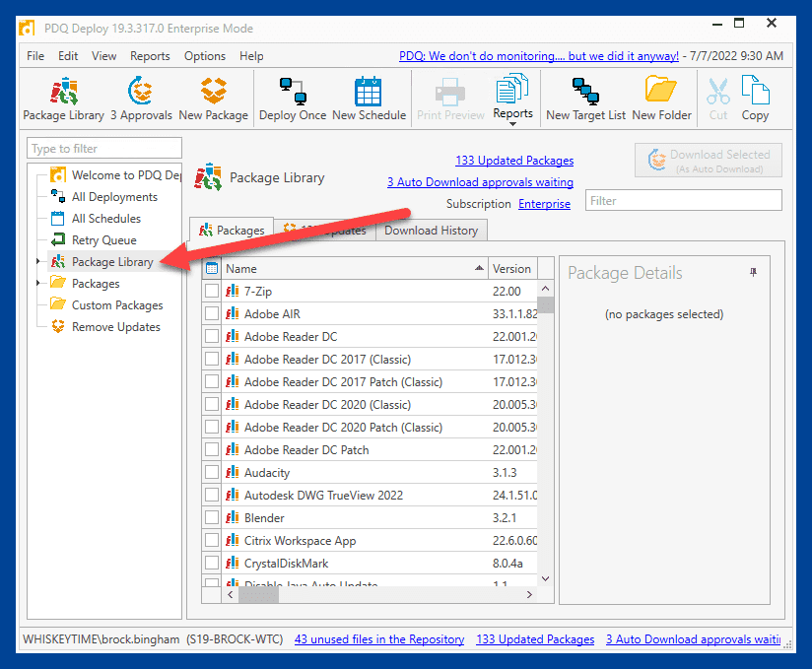
Task: Expand the Packages folder tree node arrow
Action: 37,283
